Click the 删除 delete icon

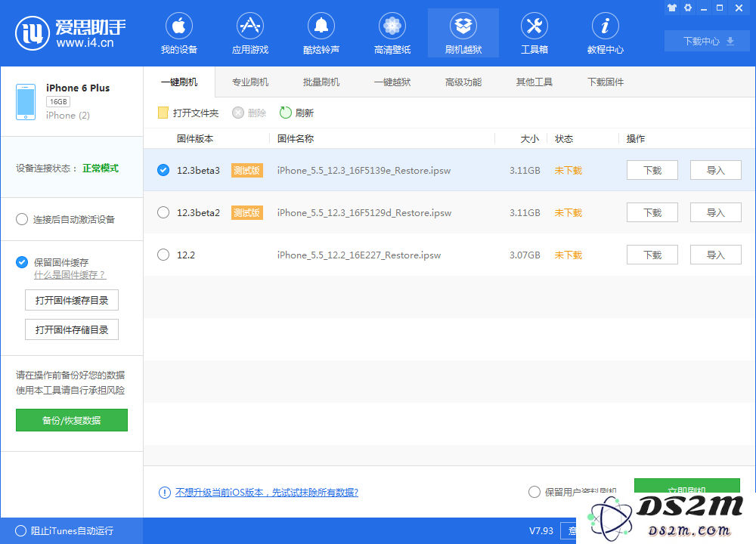pos(238,113)
